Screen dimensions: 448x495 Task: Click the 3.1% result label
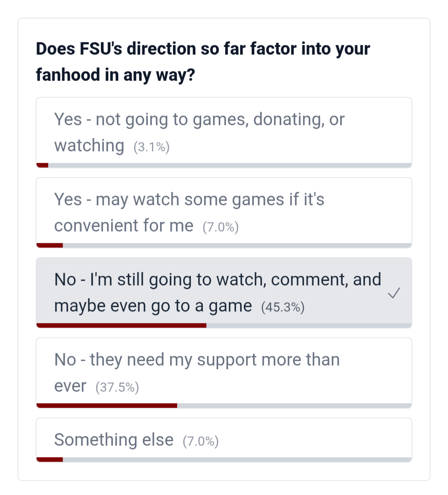[151, 147]
